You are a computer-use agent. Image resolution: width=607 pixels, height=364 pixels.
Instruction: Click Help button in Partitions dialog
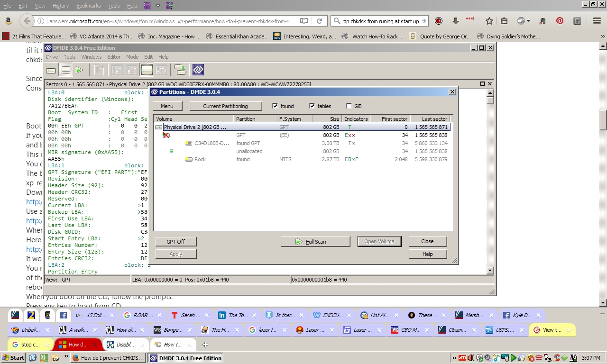427,254
